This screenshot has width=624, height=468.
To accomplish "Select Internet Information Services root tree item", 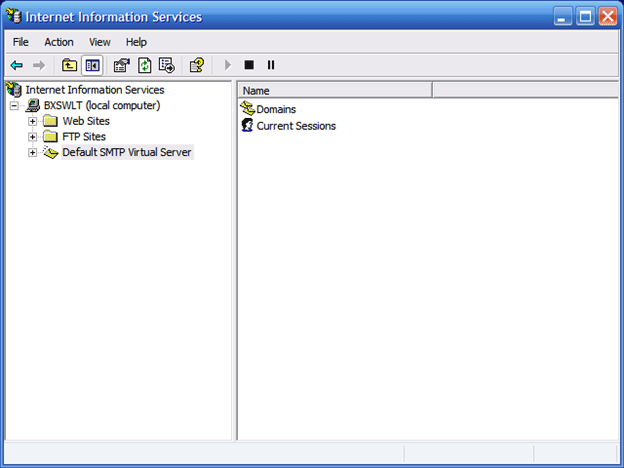I will tap(95, 90).
